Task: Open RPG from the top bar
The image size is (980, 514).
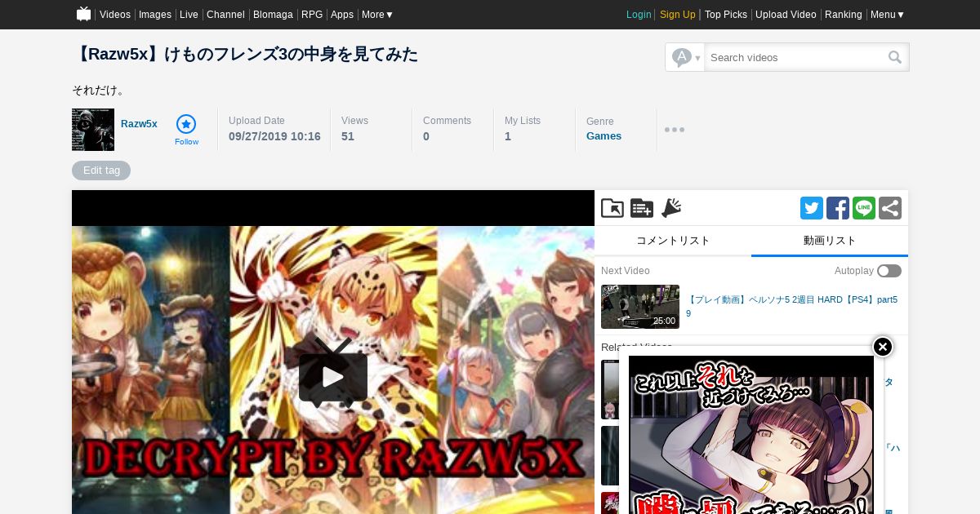Action: click(312, 15)
